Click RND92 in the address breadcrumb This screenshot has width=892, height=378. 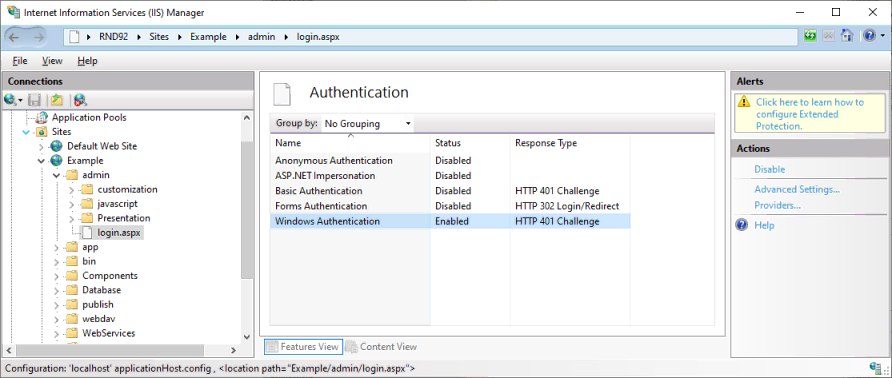coord(113,36)
